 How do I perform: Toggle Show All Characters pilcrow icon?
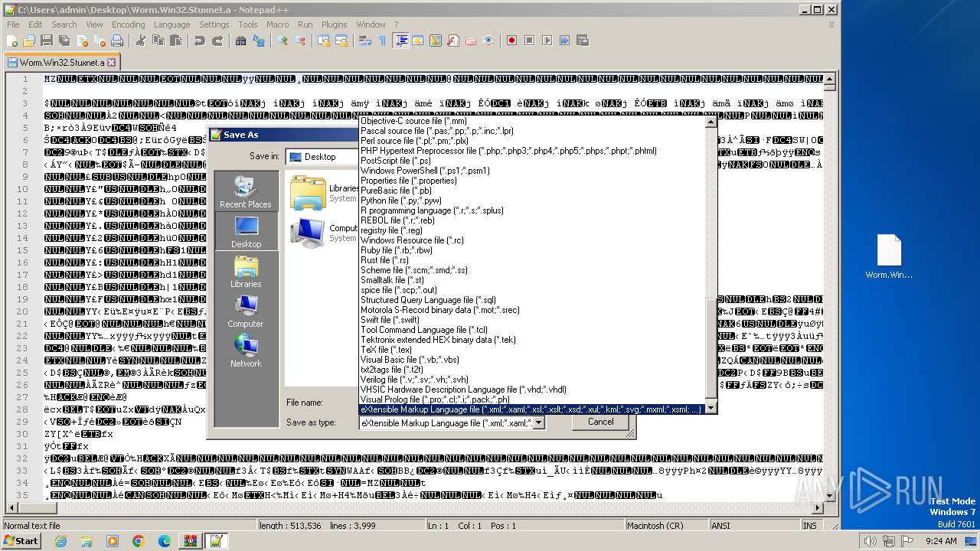click(382, 41)
